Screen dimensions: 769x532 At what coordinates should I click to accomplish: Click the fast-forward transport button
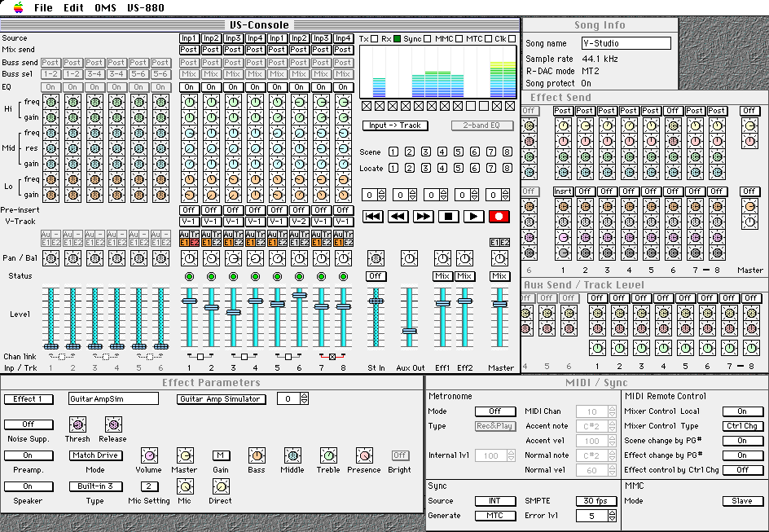tap(424, 216)
